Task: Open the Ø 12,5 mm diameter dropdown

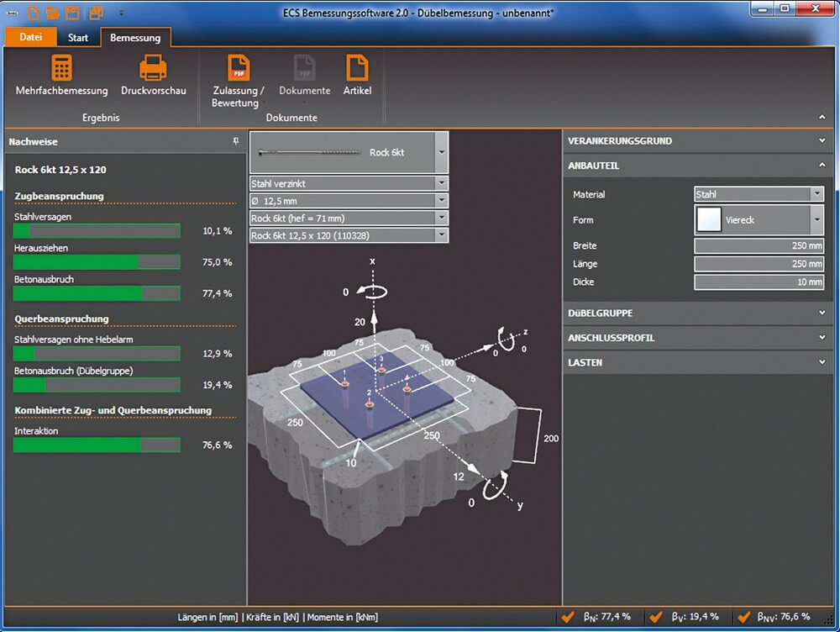Action: click(442, 201)
